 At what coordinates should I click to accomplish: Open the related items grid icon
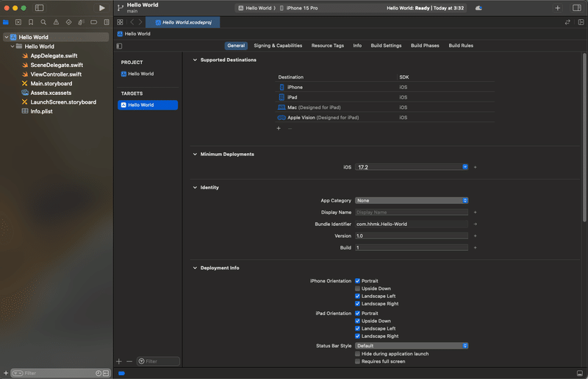pos(120,22)
